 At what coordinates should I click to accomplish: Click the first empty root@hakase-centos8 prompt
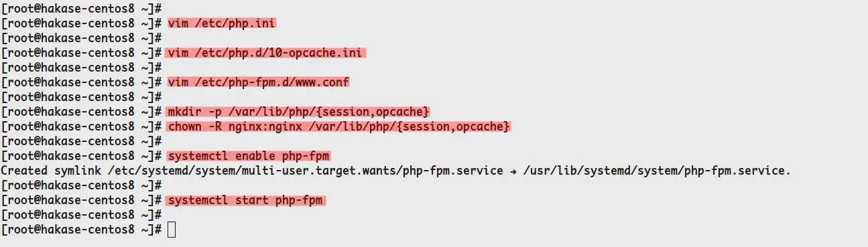pyautogui.click(x=82, y=8)
